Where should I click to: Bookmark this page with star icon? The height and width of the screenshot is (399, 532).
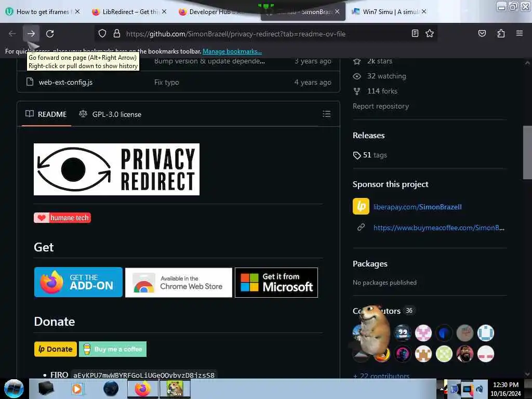tap(430, 33)
